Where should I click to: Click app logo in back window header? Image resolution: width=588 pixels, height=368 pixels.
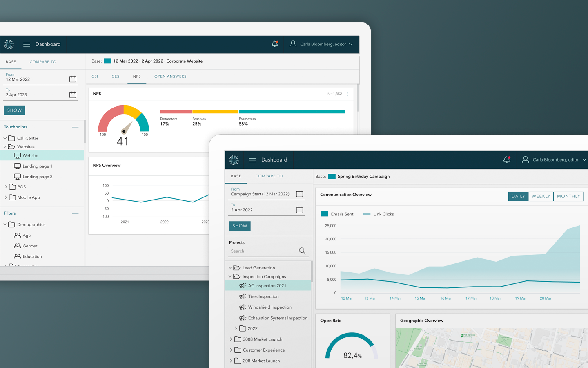9,44
